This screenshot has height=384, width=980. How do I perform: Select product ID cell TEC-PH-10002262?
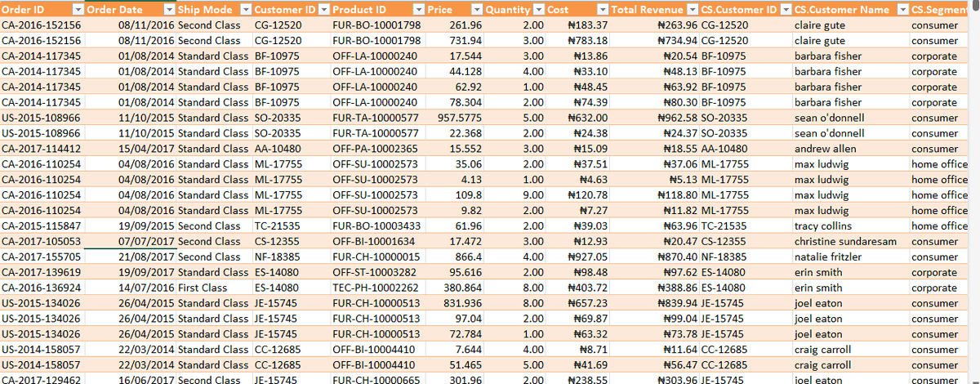coord(377,288)
